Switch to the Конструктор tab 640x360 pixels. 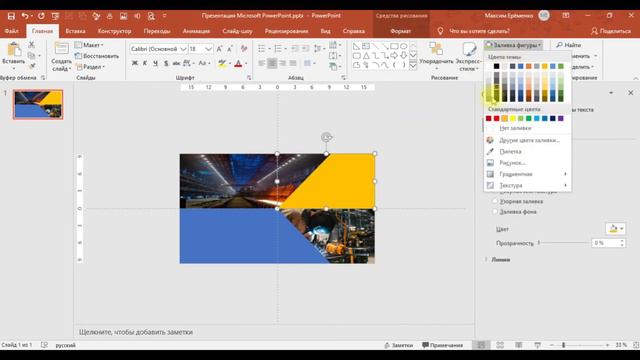[115, 31]
